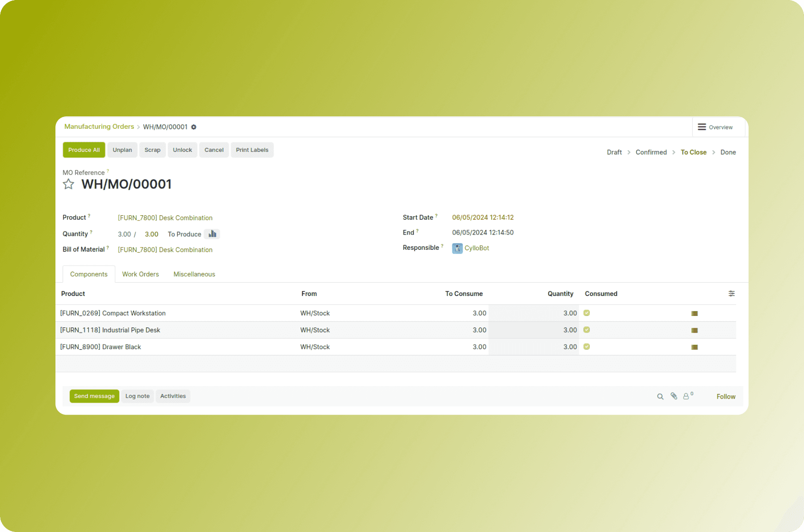Open followers icon showing 0
Viewport: 804px width, 532px height.
coord(688,396)
